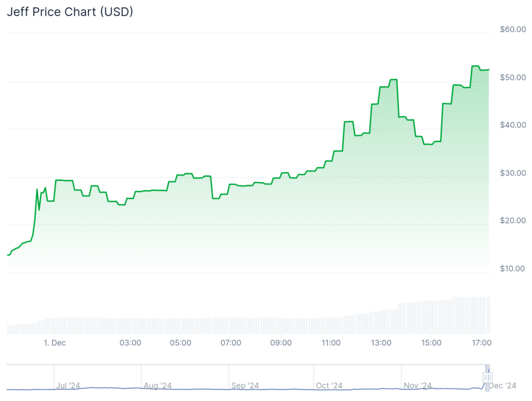
Task: Select Nov '24 on the navigator timeline
Action: (x=418, y=385)
